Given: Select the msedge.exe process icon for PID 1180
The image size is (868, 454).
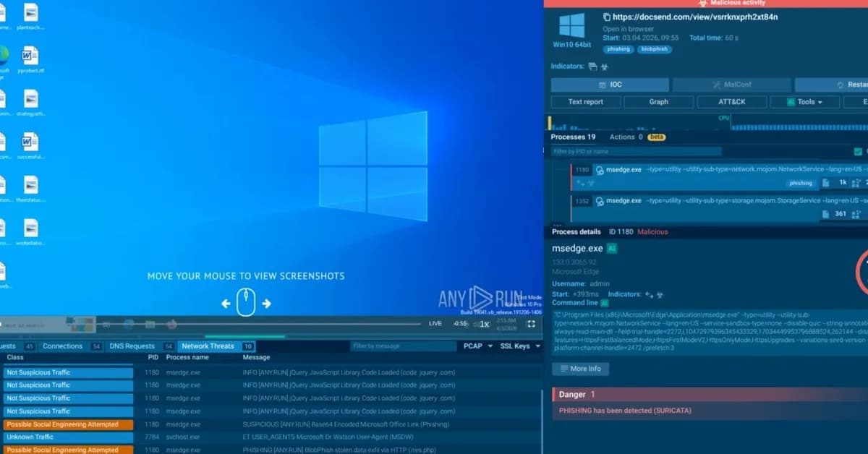Looking at the screenshot, I should pyautogui.click(x=600, y=170).
